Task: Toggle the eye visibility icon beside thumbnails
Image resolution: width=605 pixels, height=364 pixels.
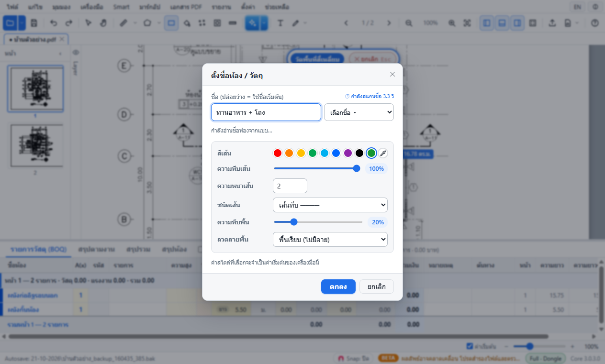Action: (76, 53)
